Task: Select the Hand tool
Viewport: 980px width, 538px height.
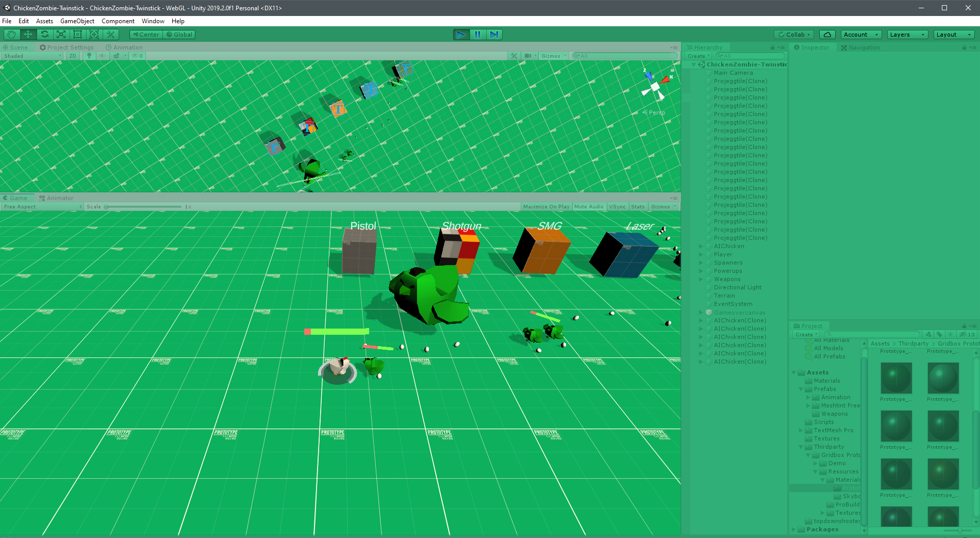Action: coord(11,35)
